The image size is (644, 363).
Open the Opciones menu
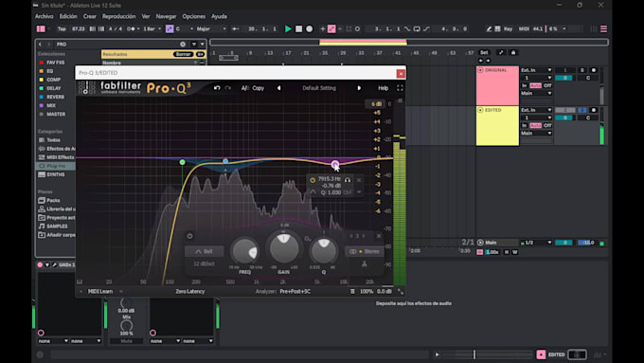(194, 16)
